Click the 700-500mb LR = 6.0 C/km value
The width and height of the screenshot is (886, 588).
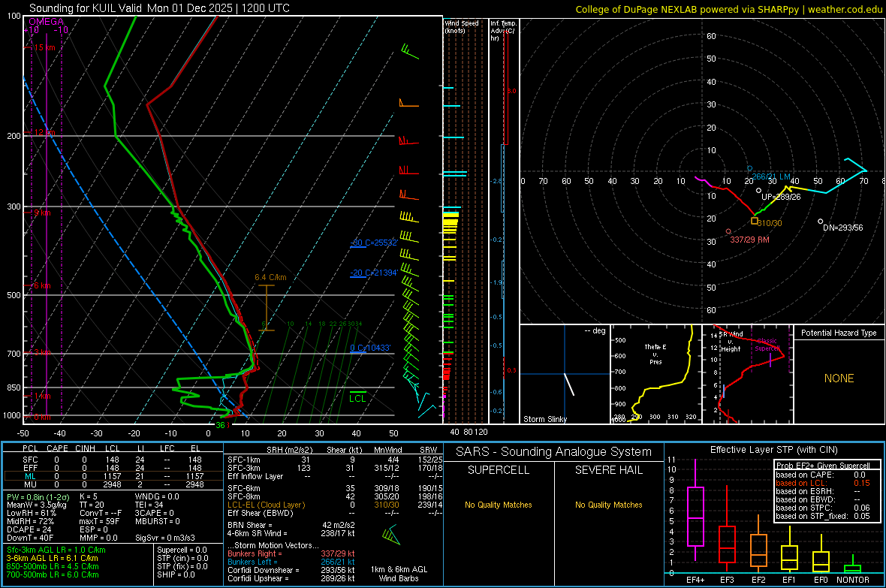click(53, 574)
